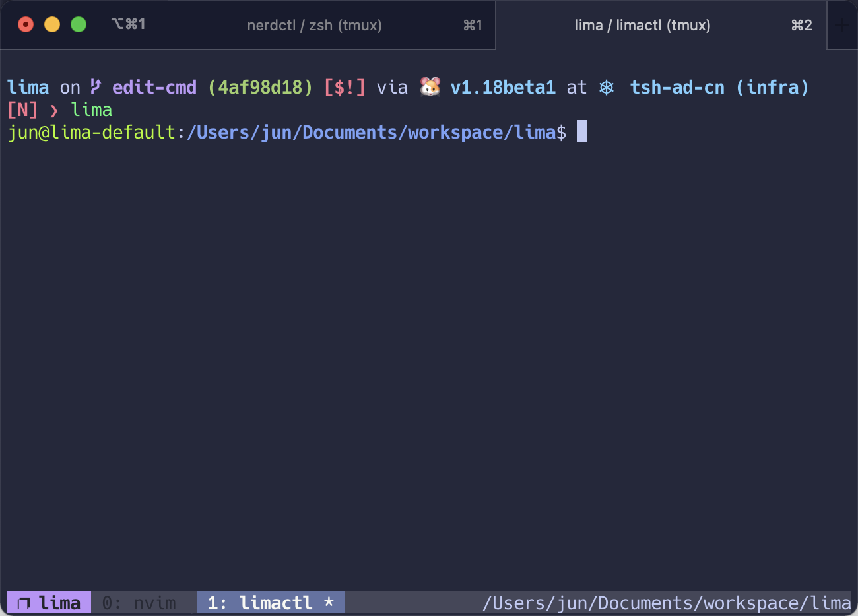The height and width of the screenshot is (616, 858).
Task: Select tmux window 1: limactl
Action: 271,603
